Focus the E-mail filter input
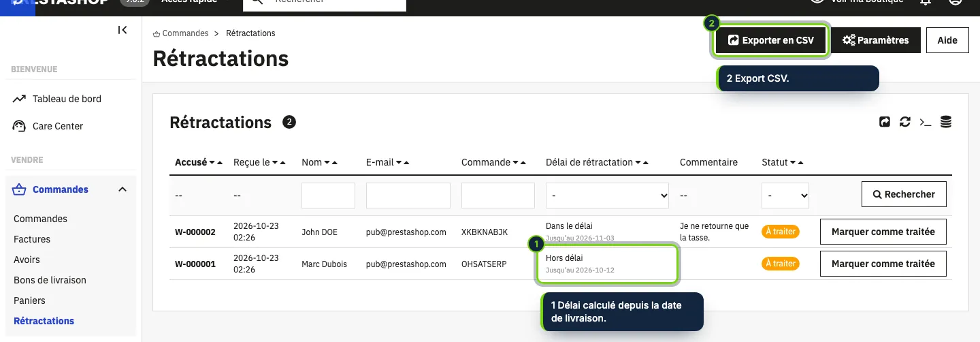The image size is (980, 342). pyautogui.click(x=408, y=196)
